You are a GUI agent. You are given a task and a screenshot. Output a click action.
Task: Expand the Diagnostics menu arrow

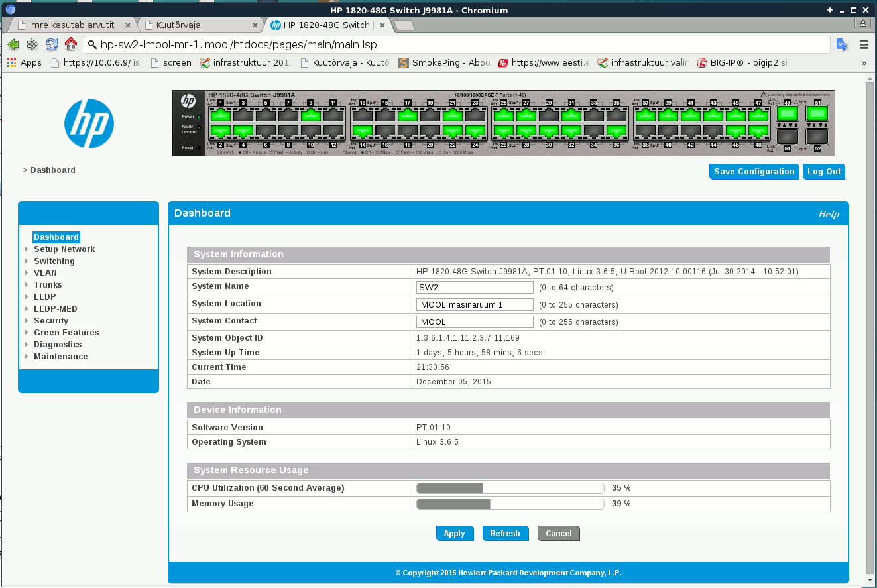27,345
